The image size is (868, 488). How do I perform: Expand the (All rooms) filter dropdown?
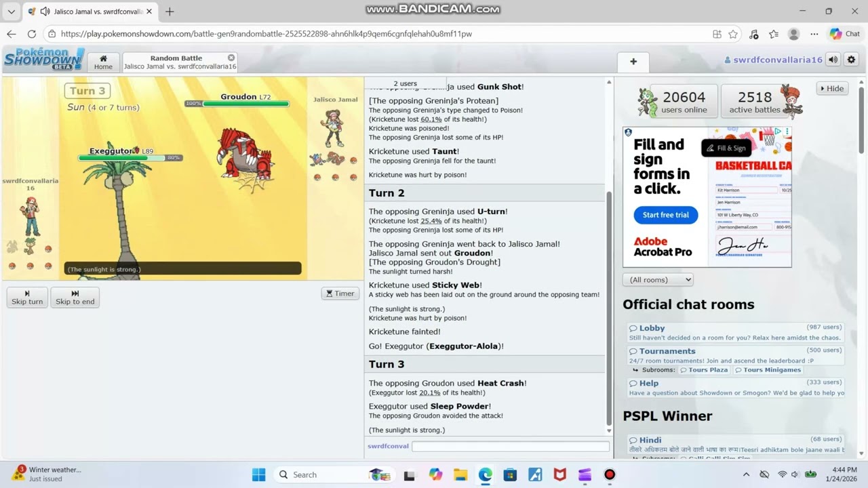[658, 279]
